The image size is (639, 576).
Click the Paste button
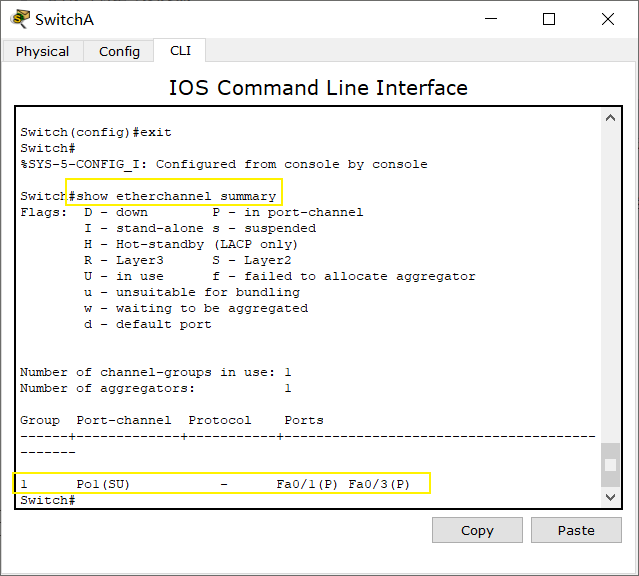pyautogui.click(x=576, y=530)
